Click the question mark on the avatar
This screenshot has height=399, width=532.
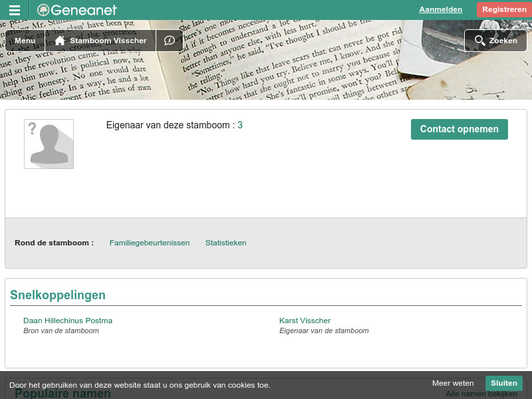33,128
